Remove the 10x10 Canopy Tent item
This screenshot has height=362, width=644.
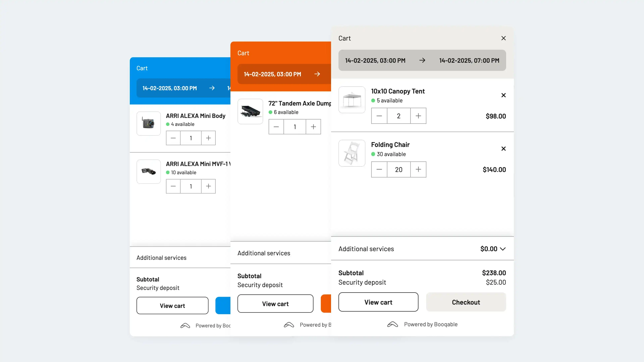point(503,95)
